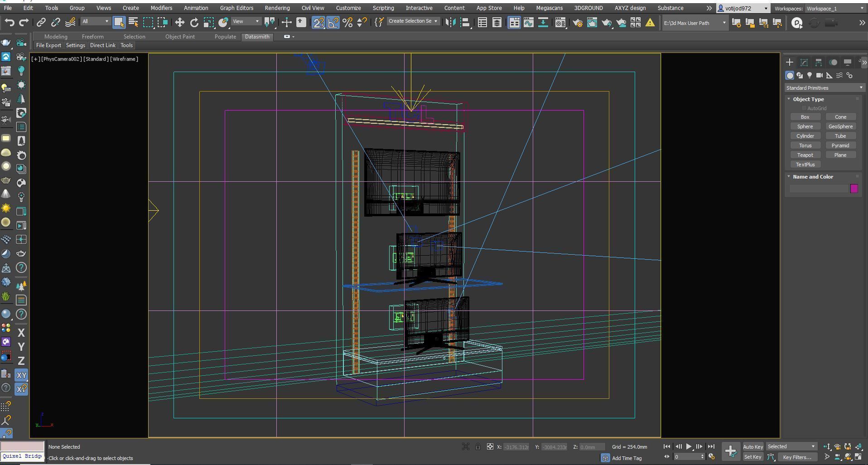Open the Modify panel tab icon
Screen dimensions: 868x465
(x=804, y=63)
